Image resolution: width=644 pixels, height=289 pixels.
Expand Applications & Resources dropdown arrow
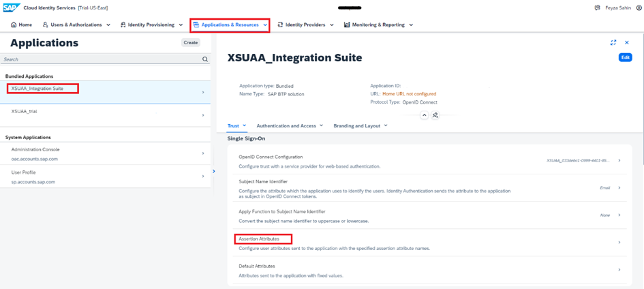tap(265, 25)
